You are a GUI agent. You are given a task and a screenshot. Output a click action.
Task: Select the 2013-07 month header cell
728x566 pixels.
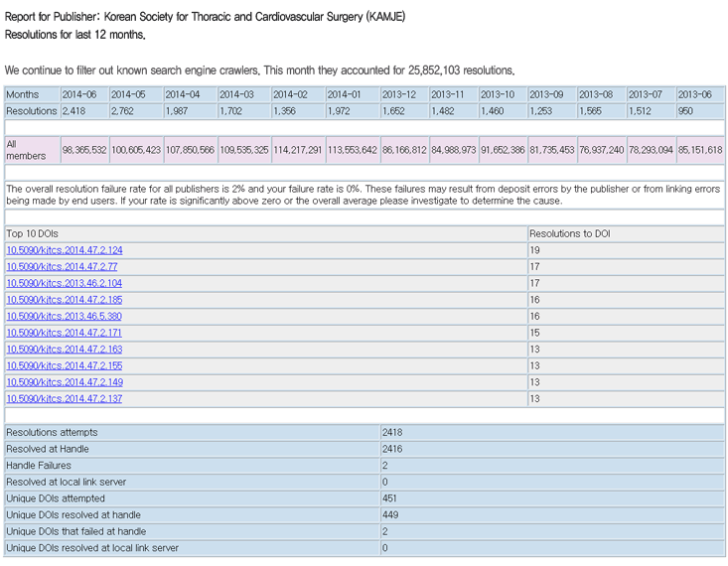point(651,94)
